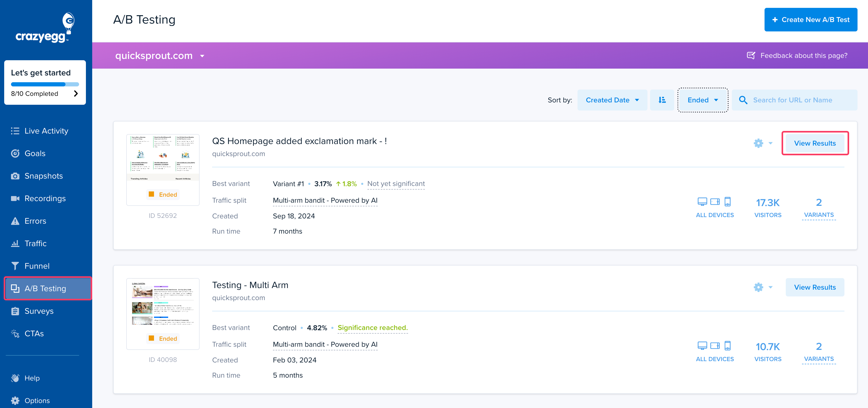This screenshot has height=408, width=868.
Task: Click the feedback pencil-note icon
Action: tap(751, 55)
